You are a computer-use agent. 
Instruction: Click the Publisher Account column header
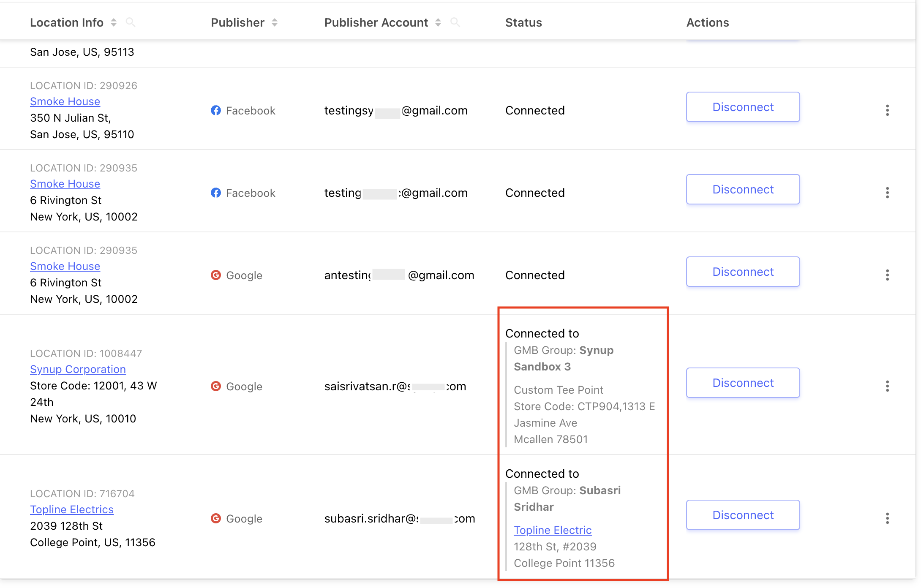376,22
